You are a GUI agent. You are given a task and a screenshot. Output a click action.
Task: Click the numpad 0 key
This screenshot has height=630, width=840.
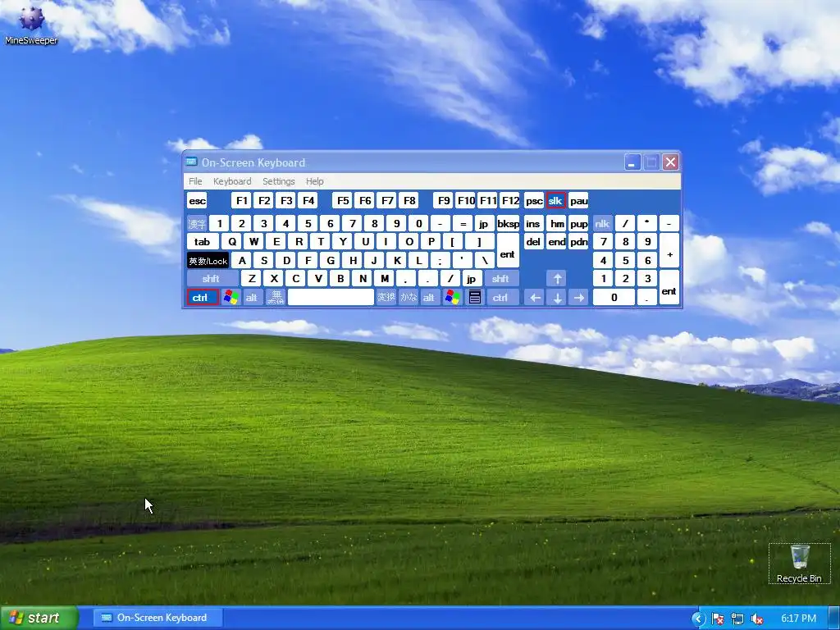(614, 297)
